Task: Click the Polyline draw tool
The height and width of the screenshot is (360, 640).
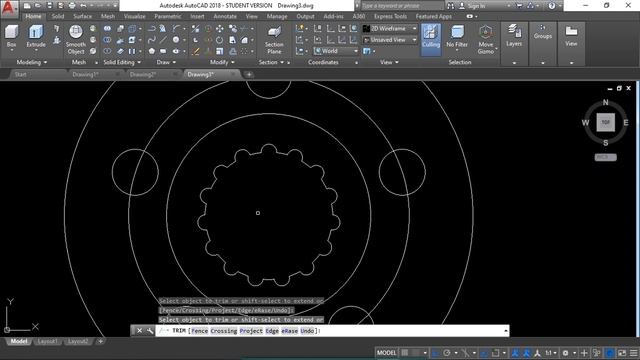Action: pyautogui.click(x=151, y=29)
